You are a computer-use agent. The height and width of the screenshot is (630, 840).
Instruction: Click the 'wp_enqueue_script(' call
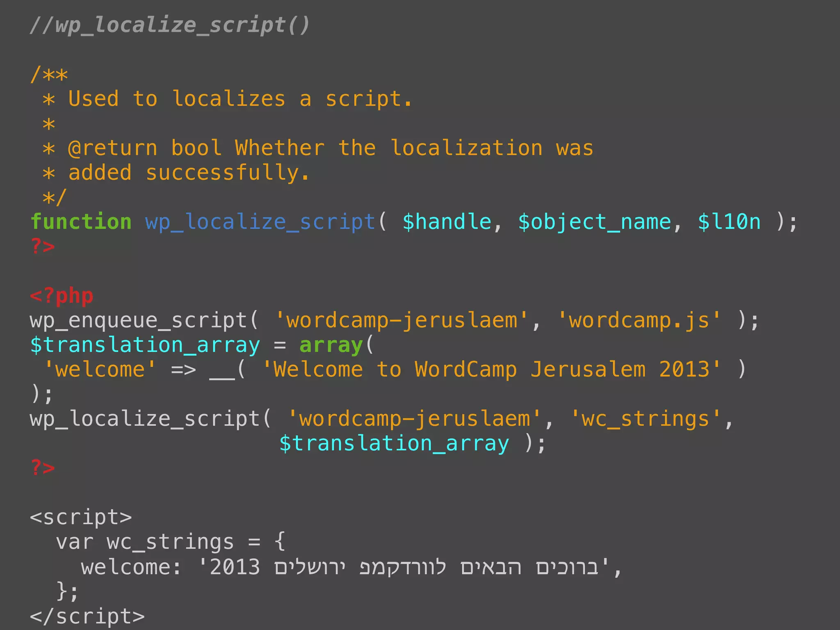(144, 321)
